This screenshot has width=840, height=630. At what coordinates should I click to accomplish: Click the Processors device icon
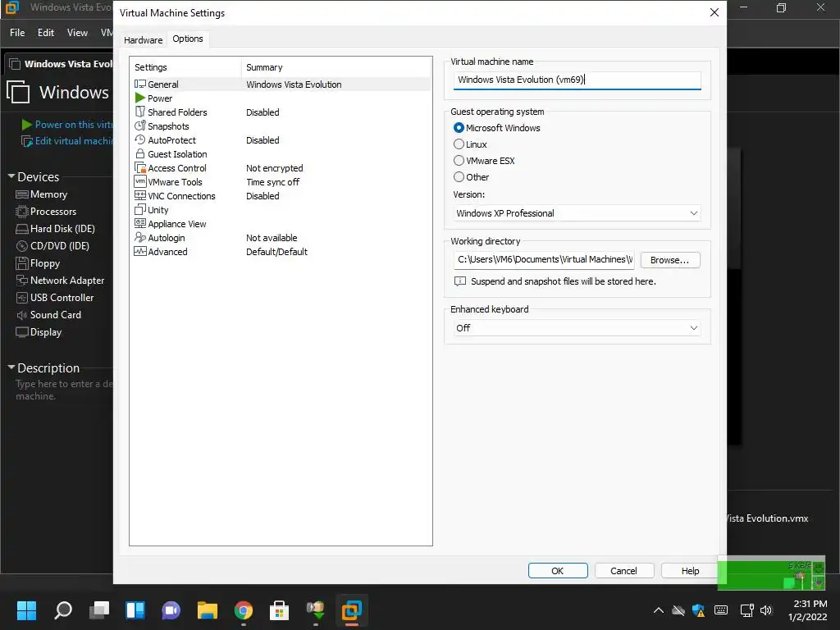[22, 212]
